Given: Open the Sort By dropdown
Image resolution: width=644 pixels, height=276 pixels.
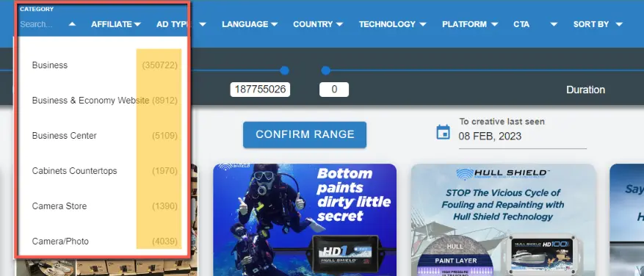Looking at the screenshot, I should (x=598, y=24).
